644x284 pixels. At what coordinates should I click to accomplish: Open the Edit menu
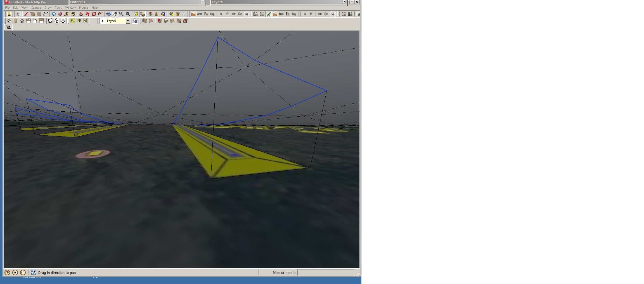tap(15, 8)
